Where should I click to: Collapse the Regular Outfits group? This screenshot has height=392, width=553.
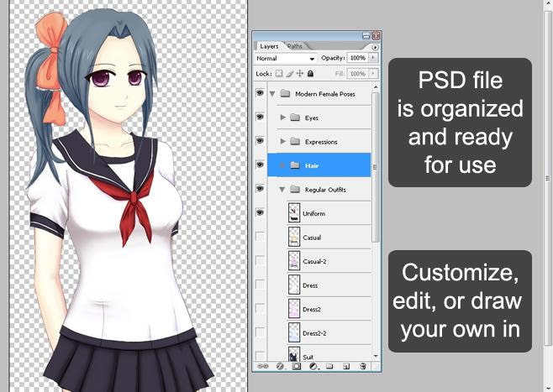pos(282,190)
